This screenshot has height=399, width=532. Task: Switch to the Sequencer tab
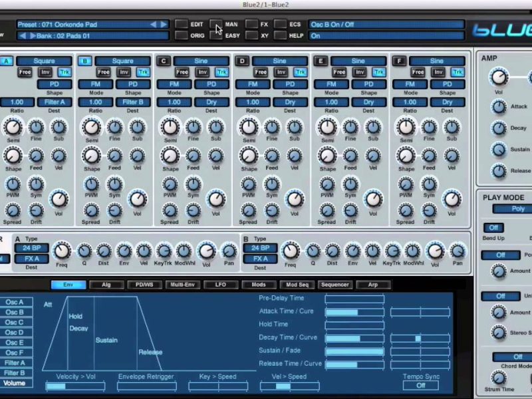(x=335, y=285)
